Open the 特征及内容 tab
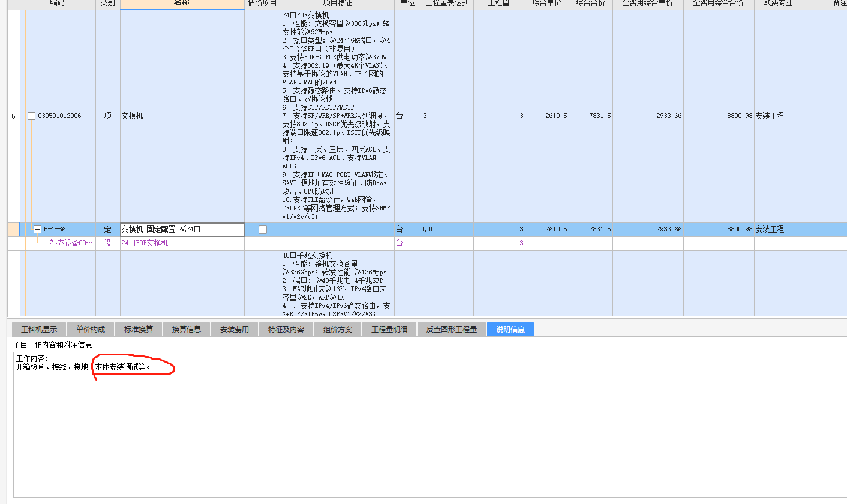Image resolution: width=847 pixels, height=504 pixels. point(286,330)
